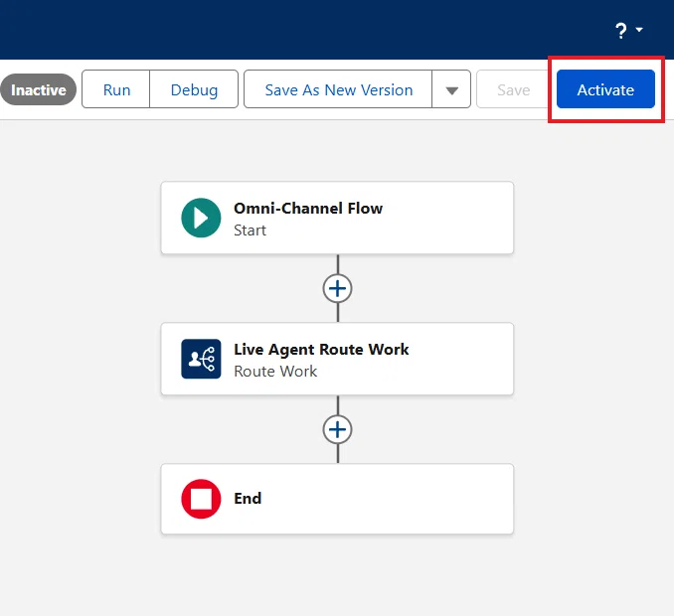This screenshot has height=616, width=674.
Task: Click the red End stop icon
Action: click(x=201, y=499)
